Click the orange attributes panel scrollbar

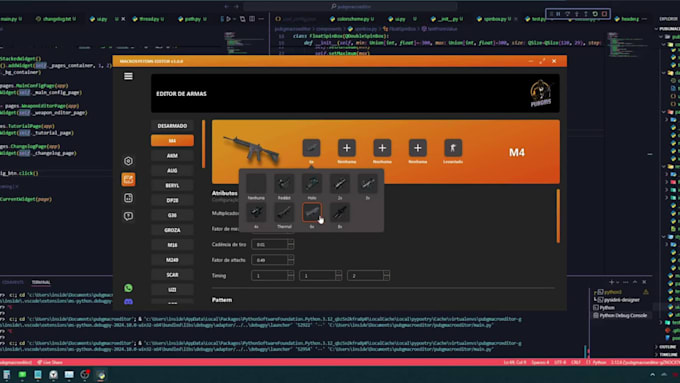pos(558,216)
